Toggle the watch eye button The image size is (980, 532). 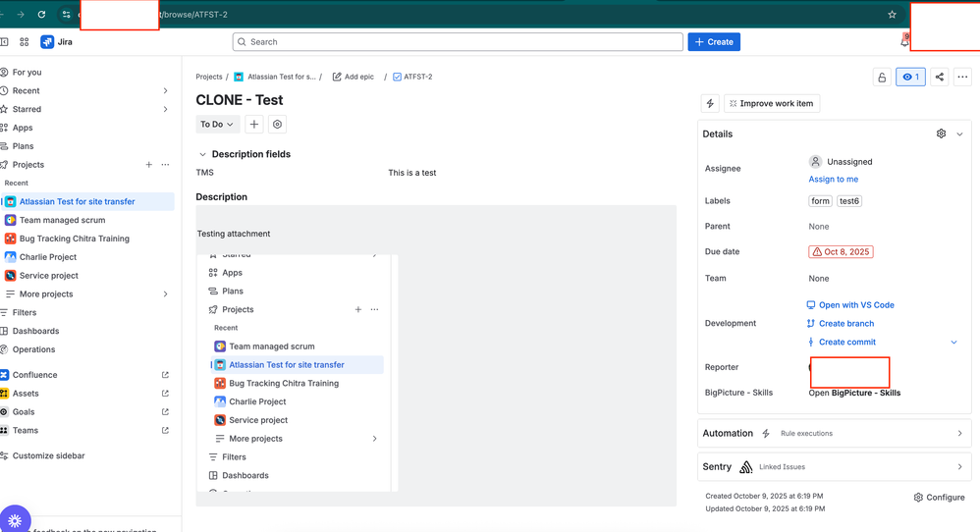pyautogui.click(x=910, y=77)
